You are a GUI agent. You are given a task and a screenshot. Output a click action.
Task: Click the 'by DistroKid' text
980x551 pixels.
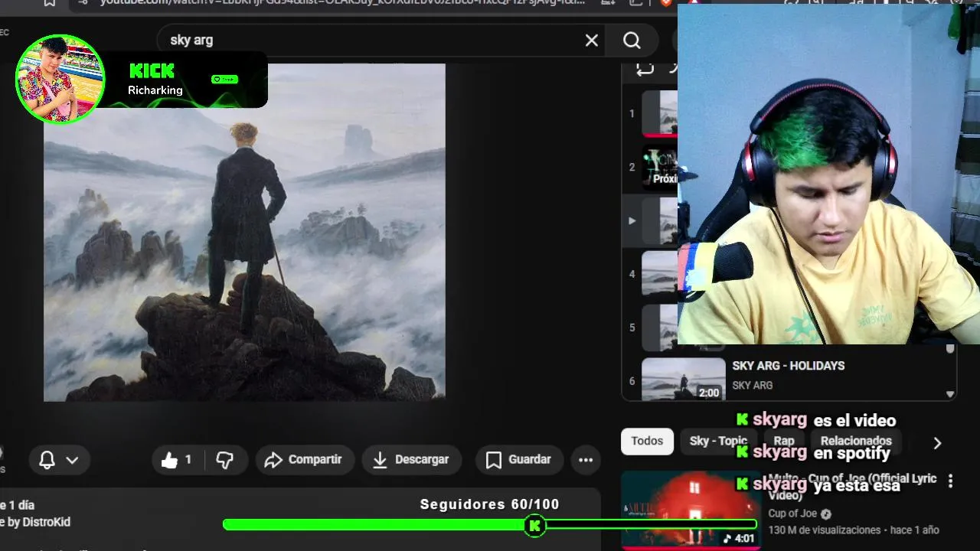coord(38,522)
